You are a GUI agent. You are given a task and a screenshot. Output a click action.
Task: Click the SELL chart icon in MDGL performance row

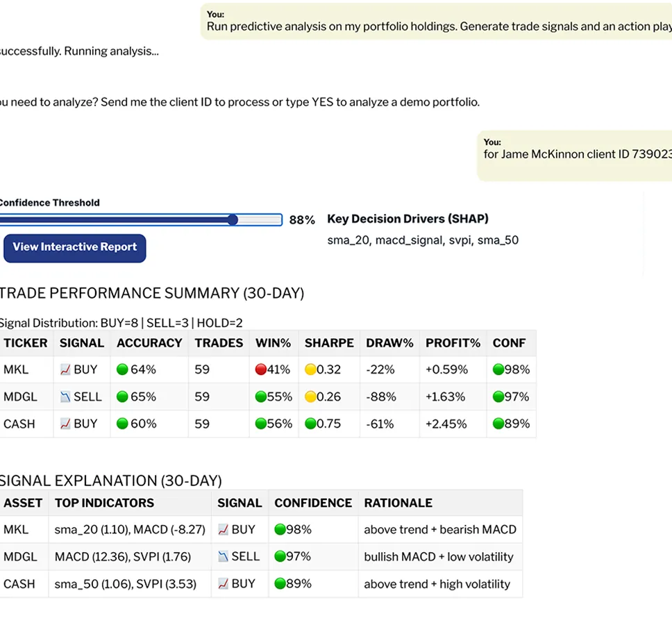(65, 397)
